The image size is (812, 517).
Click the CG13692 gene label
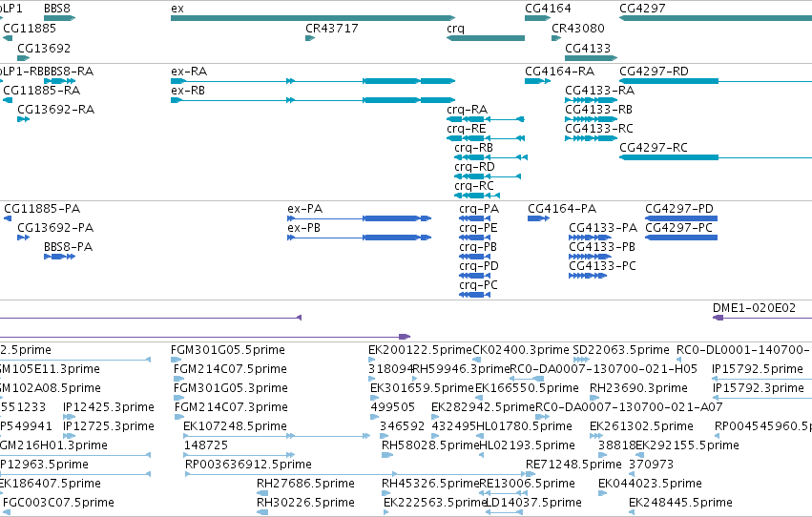(44, 49)
